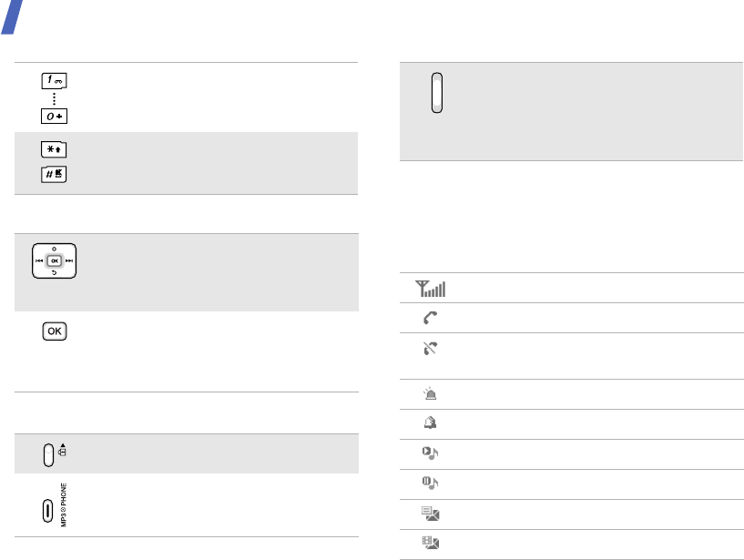This screenshot has width=744, height=560.
Task: Click OK in the navigation pad center
Action: pos(56,260)
